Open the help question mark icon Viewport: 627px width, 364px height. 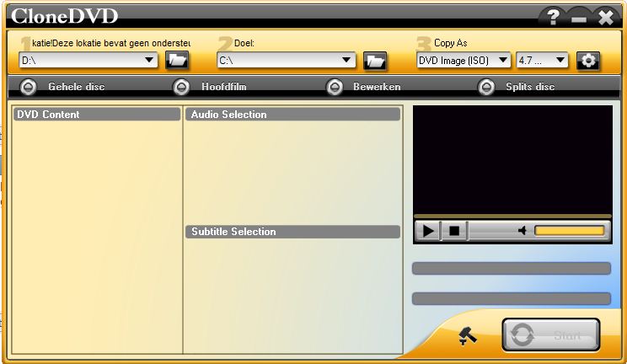[x=552, y=17]
